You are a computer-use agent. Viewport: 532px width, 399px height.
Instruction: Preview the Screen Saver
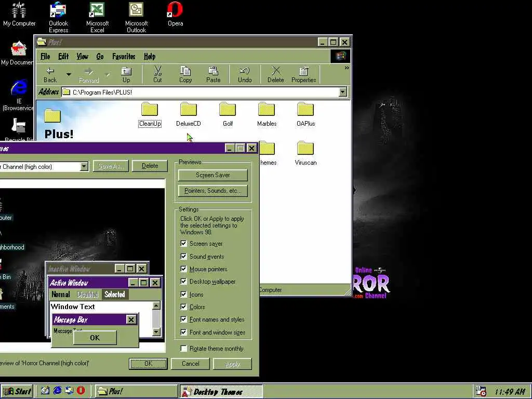click(x=212, y=175)
